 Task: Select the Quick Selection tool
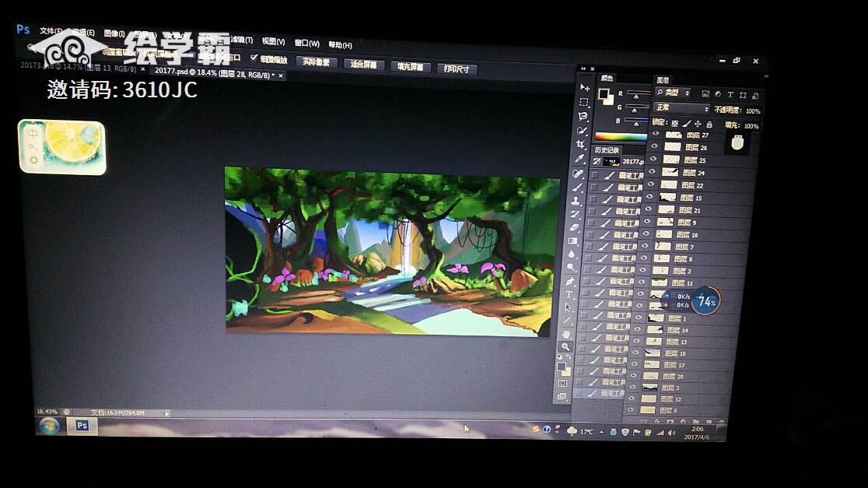coord(581,131)
